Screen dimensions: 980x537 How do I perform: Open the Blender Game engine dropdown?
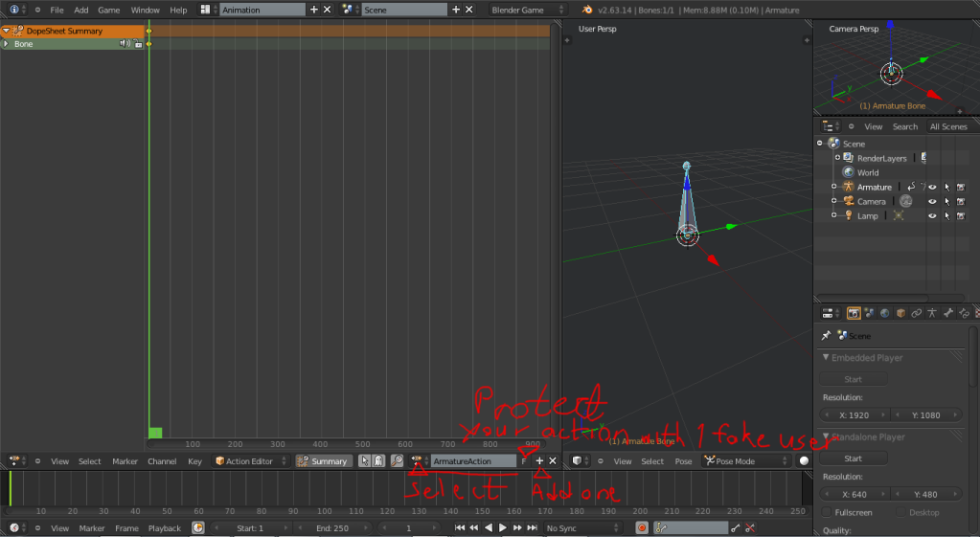528,10
